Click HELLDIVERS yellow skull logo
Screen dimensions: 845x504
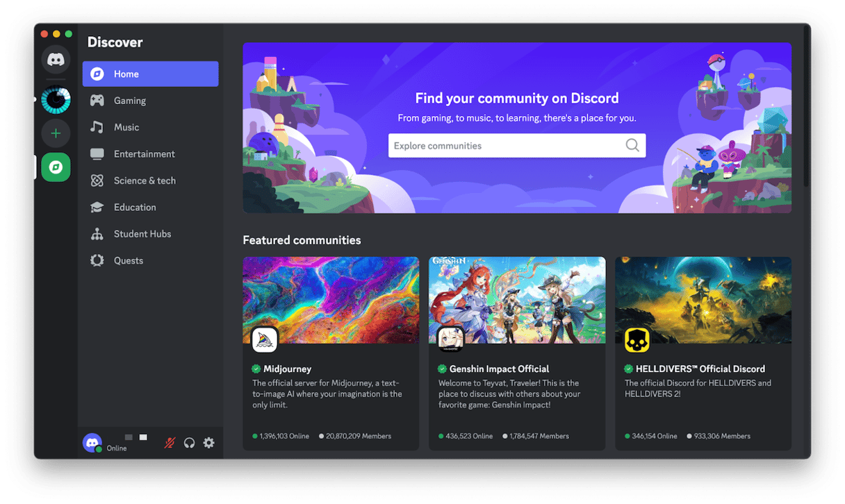coord(637,340)
